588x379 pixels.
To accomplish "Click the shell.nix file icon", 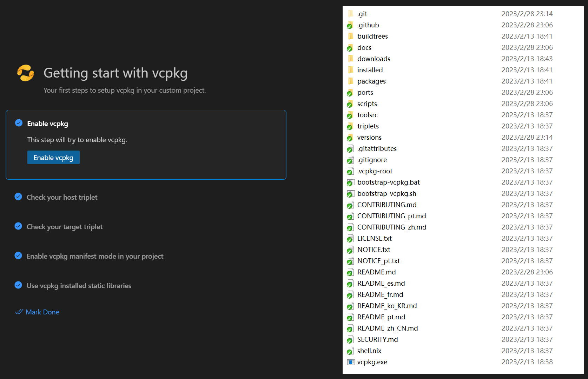I will (x=350, y=351).
